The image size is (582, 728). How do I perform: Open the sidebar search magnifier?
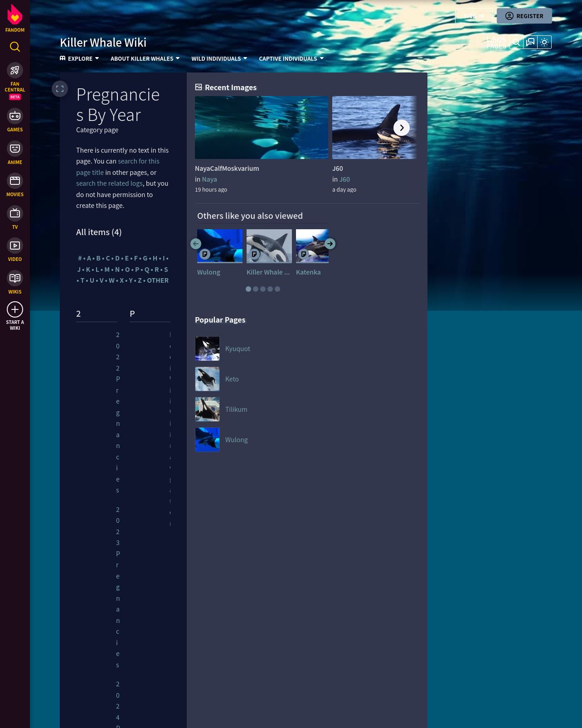15,47
